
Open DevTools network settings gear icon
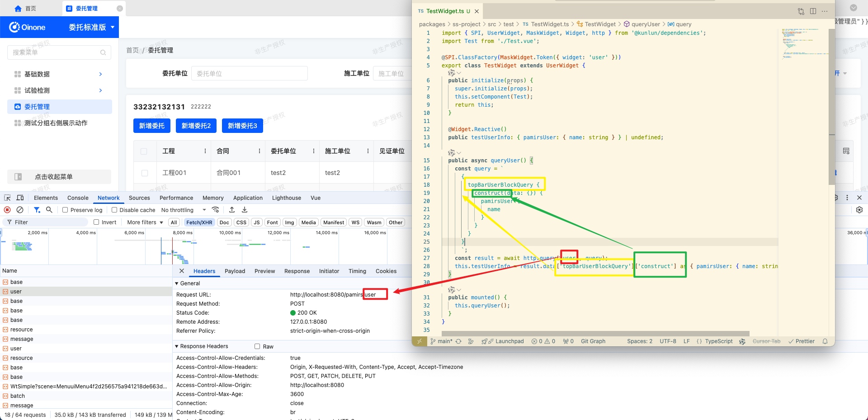(x=859, y=210)
